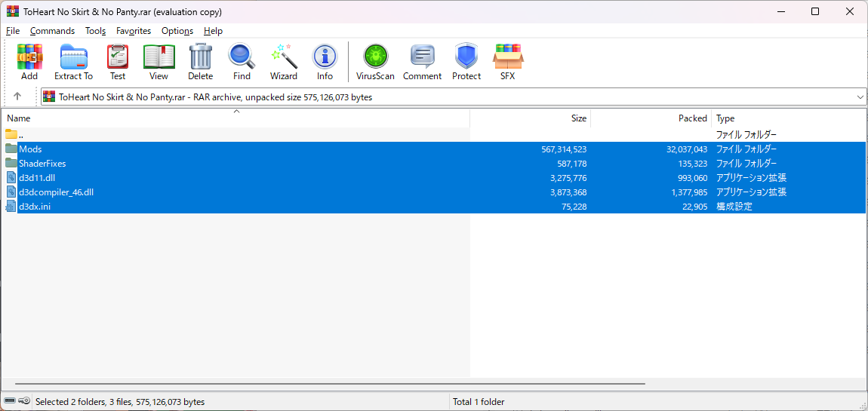Screen dimensions: 868x411
Task: Click the key password icon in status bar
Action: (24, 401)
